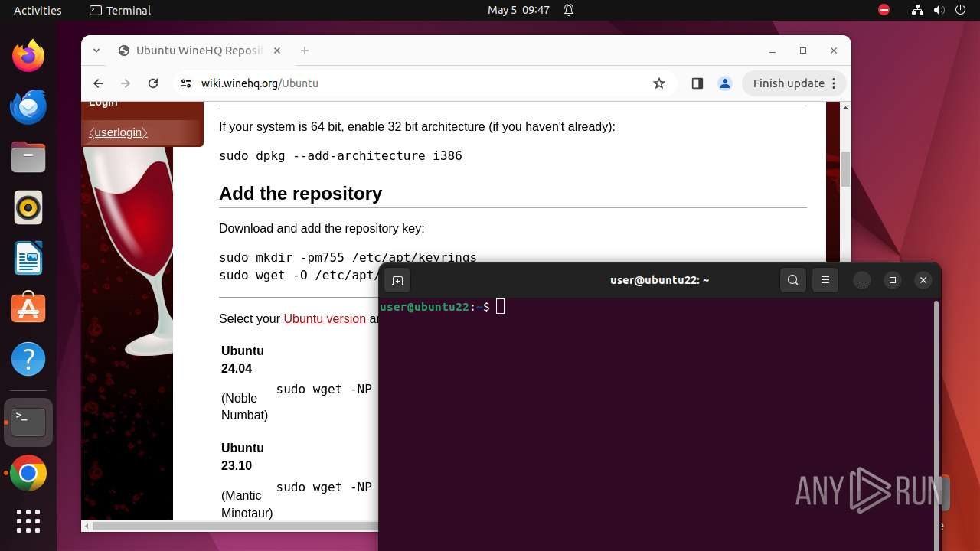
Task: Click the 'sudo dpkg --add-architecture i386' command text
Action: click(341, 155)
